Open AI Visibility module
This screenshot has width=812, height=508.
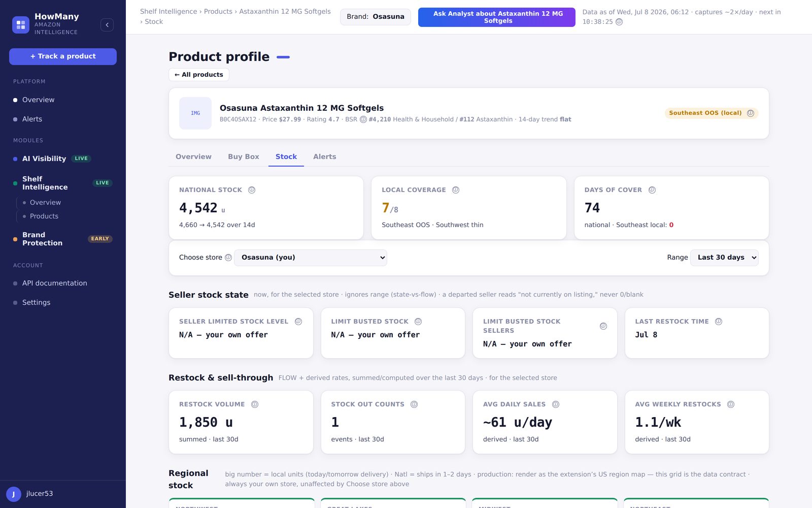click(x=63, y=159)
